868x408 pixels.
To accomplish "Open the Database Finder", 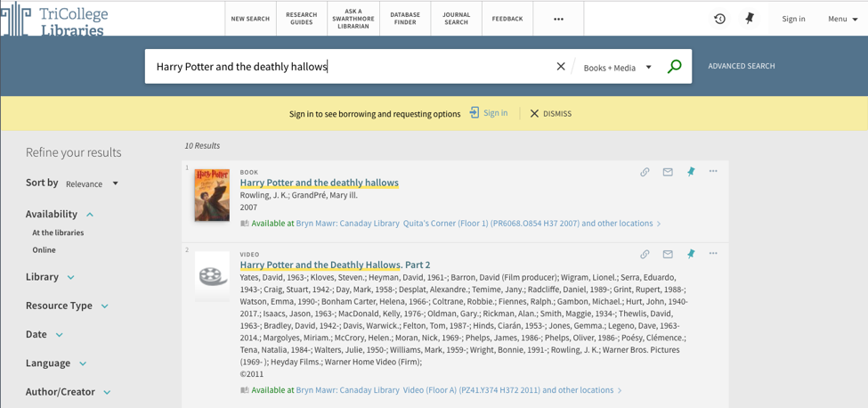I will (405, 19).
